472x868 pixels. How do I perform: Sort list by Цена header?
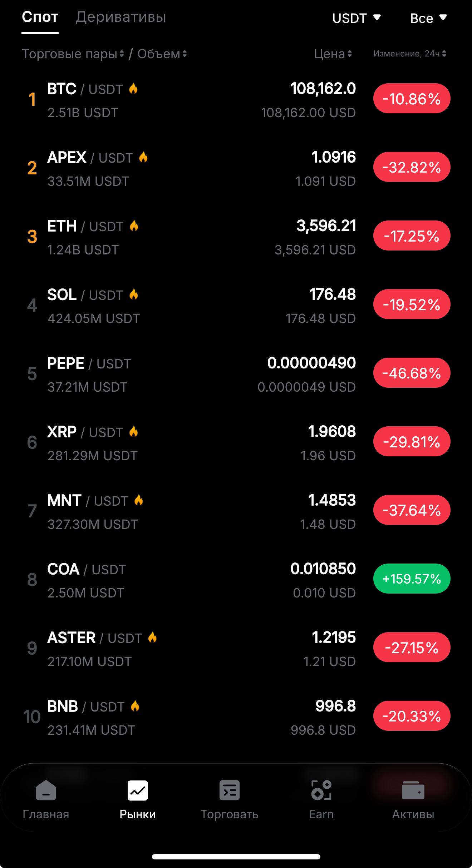click(333, 54)
